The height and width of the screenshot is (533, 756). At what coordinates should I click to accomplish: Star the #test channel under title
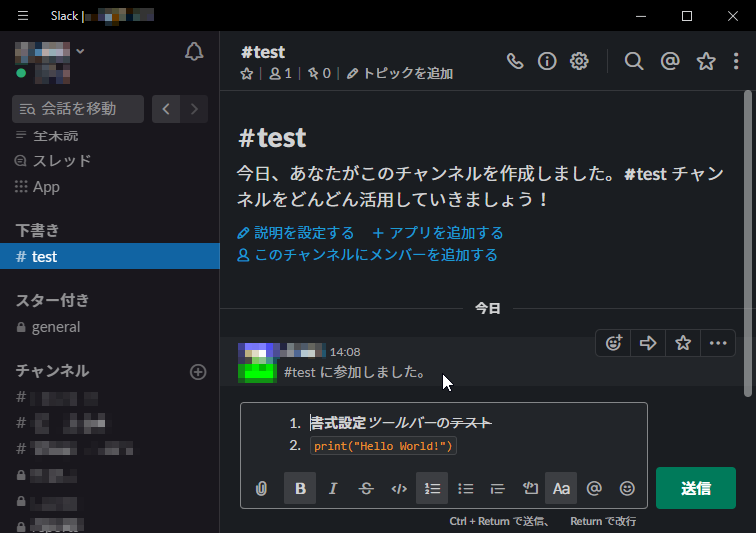247,74
